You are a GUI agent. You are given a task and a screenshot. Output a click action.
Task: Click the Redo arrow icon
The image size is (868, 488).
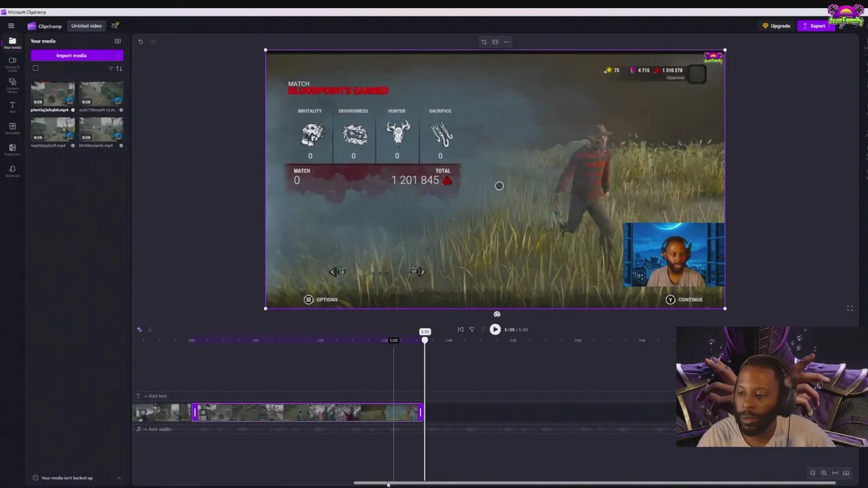click(153, 41)
